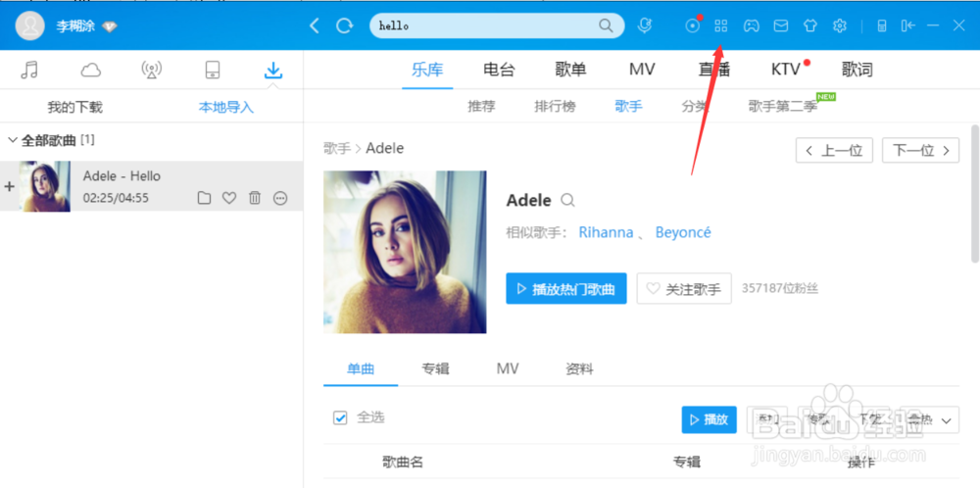Click Adele - Hello album thumbnail
Image resolution: width=980 pixels, height=488 pixels.
(45, 186)
